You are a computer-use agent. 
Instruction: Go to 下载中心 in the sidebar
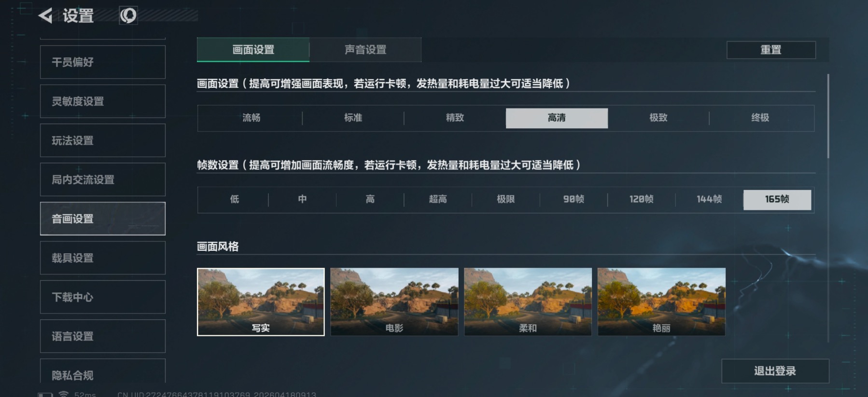coord(103,297)
